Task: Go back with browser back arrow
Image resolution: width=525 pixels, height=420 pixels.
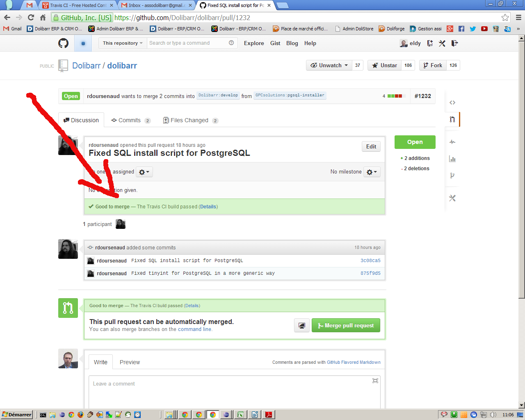Action: coord(7,17)
